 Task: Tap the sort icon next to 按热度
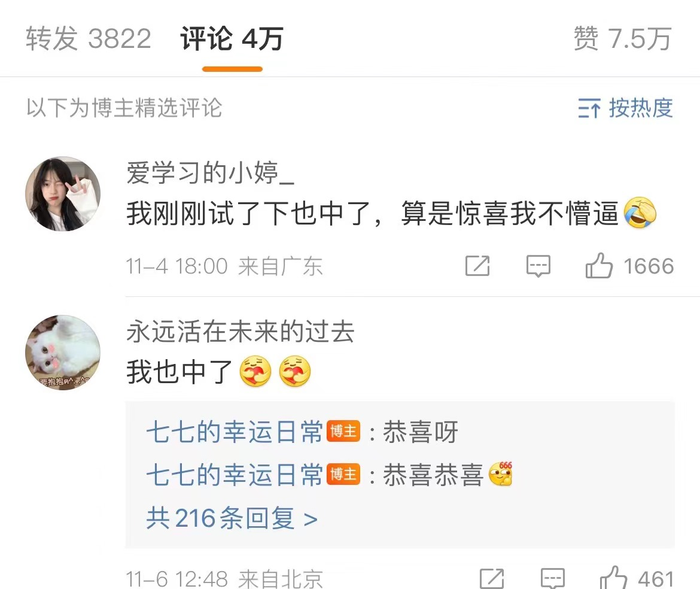[589, 108]
